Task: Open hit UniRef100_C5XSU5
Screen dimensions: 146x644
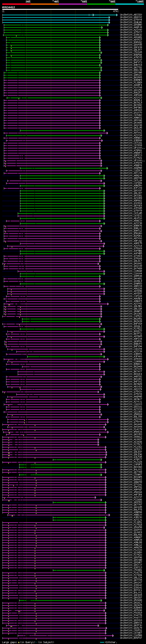Action: (131, 53)
